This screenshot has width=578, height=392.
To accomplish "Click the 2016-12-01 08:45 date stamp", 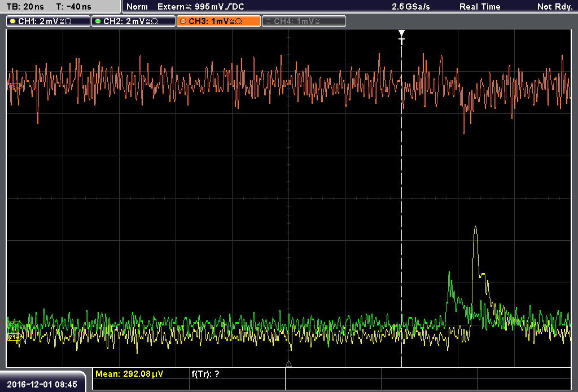I will click(42, 385).
